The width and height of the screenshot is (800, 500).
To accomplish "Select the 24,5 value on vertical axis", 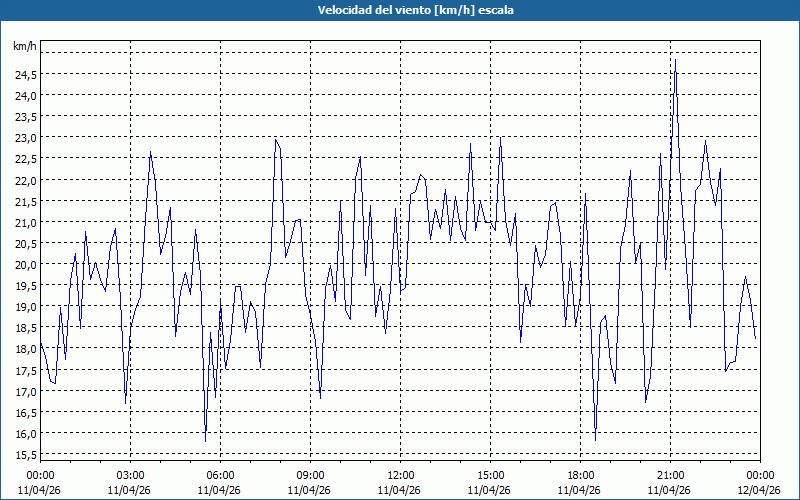I will click(x=25, y=75).
